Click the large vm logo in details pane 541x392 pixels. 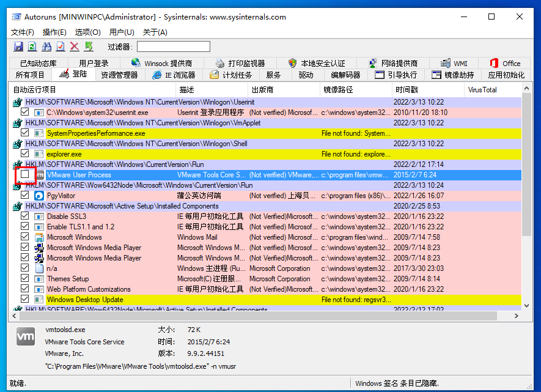(26, 336)
